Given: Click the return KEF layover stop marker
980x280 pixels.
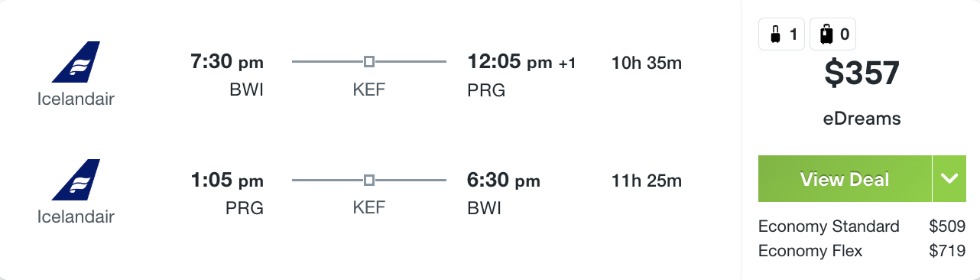Looking at the screenshot, I should (x=369, y=181).
